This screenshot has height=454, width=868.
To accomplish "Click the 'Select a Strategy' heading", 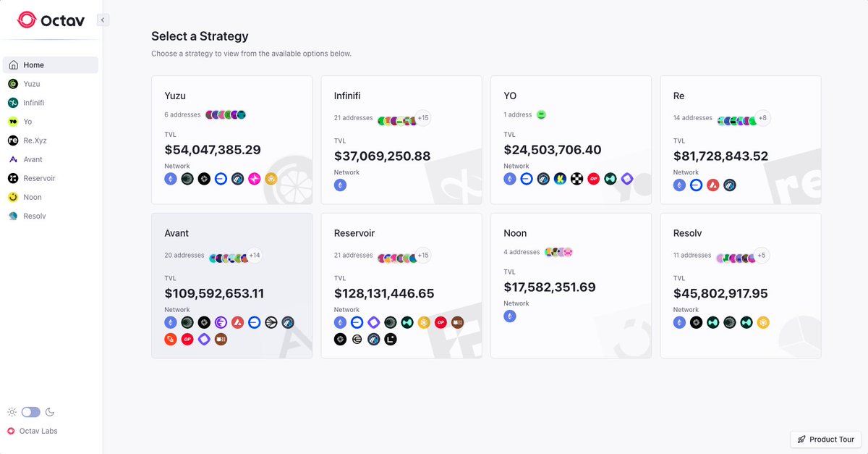I will pyautogui.click(x=200, y=35).
